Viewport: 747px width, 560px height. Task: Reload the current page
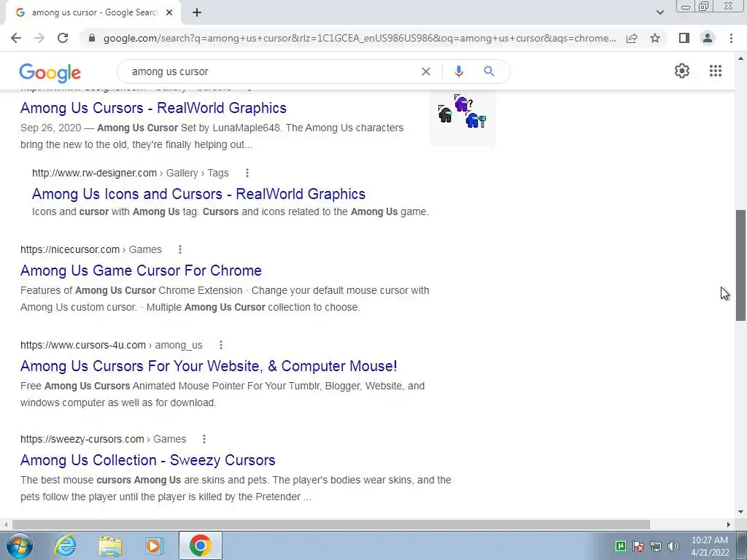63,38
